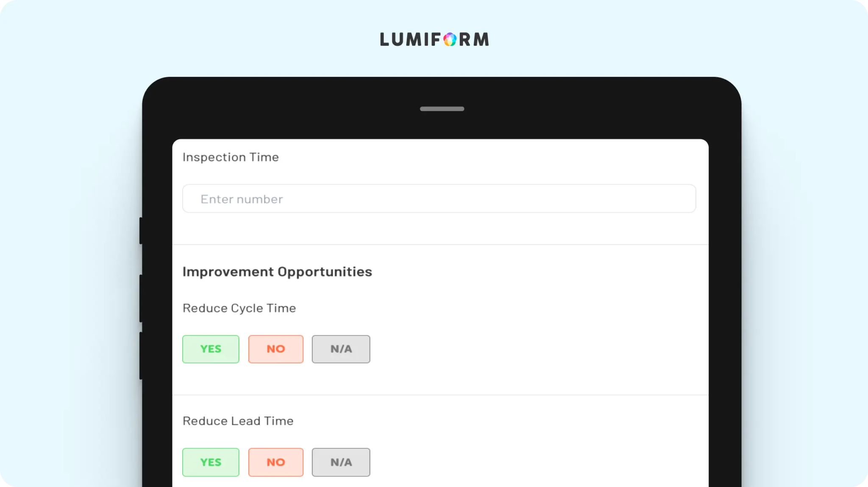Click the Lumiform logo wordmark
868x487 pixels.
[434, 39]
